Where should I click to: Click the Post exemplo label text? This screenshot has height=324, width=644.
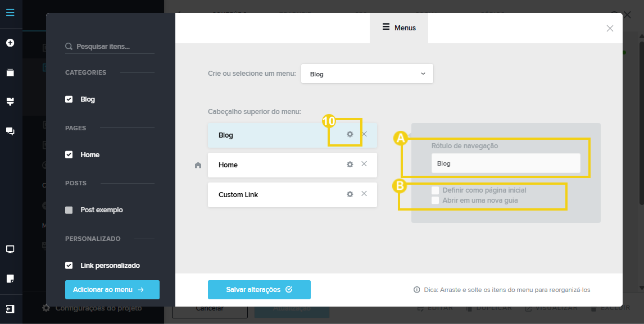coord(102,210)
